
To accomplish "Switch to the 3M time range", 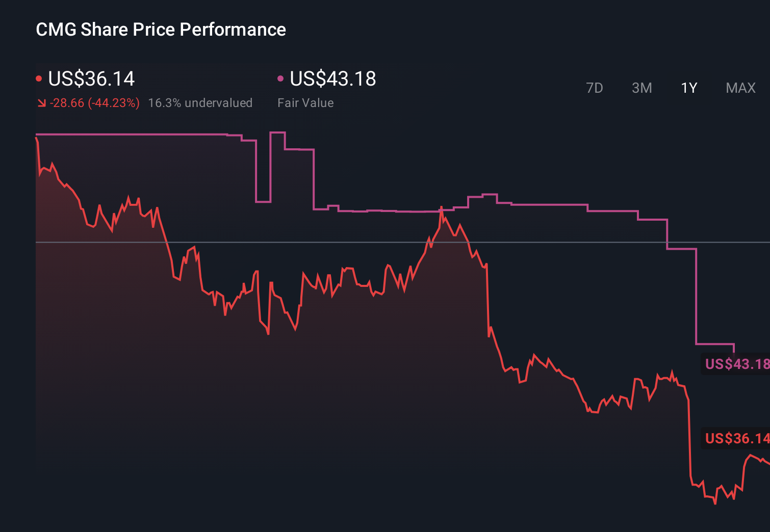I will [x=641, y=88].
